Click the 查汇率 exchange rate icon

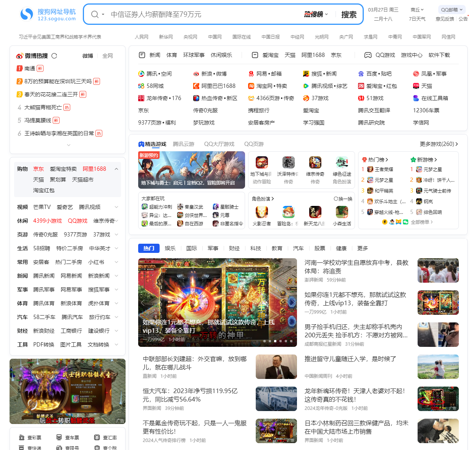click(97, 437)
